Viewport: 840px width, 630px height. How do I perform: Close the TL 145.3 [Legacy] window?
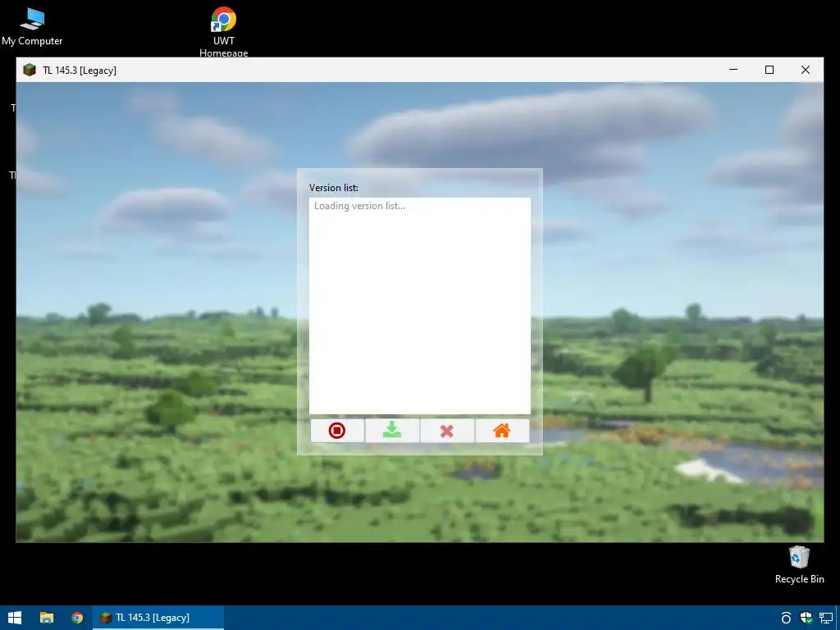pyautogui.click(x=806, y=70)
